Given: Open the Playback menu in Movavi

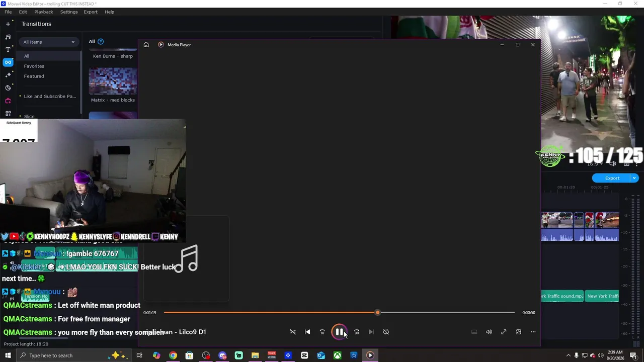Looking at the screenshot, I should [44, 12].
